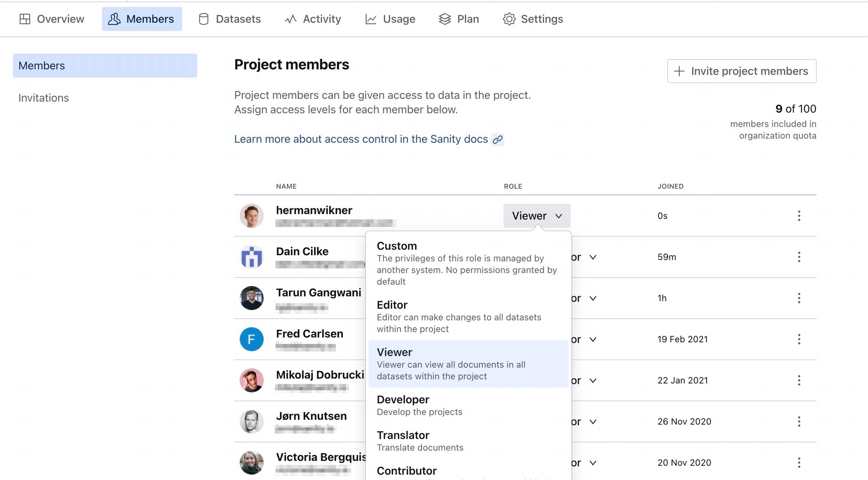Open the options menu for Dain Cilke
Screen dimensions: 868x480
click(799, 257)
